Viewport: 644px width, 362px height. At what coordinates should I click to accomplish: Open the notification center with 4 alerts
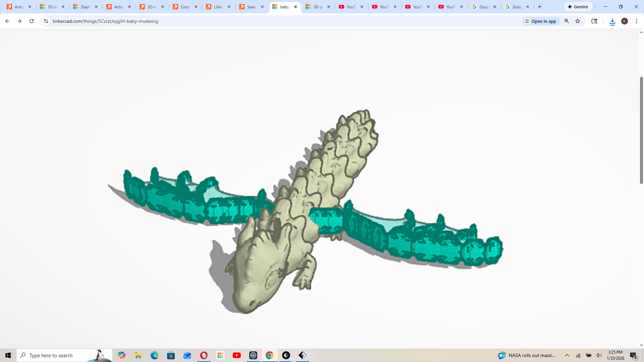click(x=634, y=355)
